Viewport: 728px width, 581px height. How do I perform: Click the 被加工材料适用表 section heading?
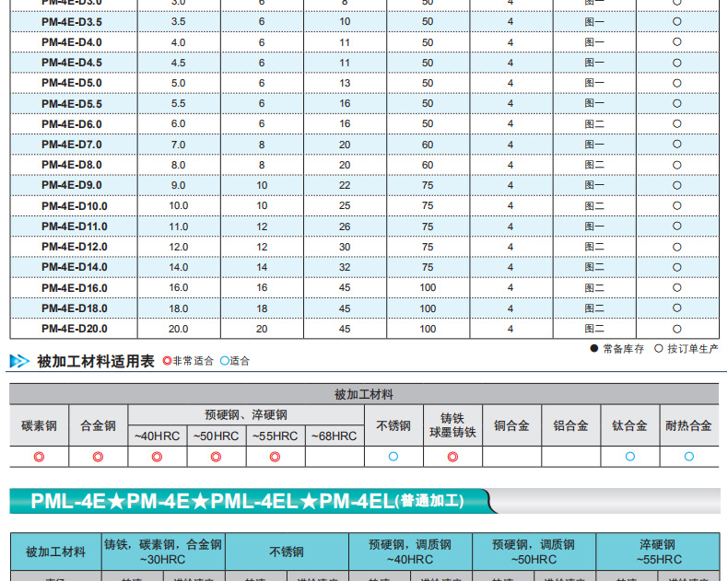coord(96,361)
